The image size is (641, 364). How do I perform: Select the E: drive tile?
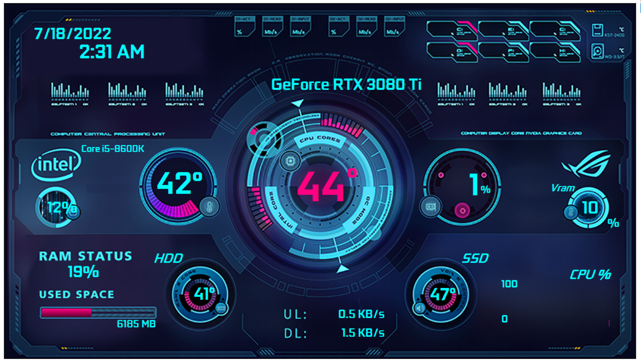pyautogui.click(x=503, y=30)
